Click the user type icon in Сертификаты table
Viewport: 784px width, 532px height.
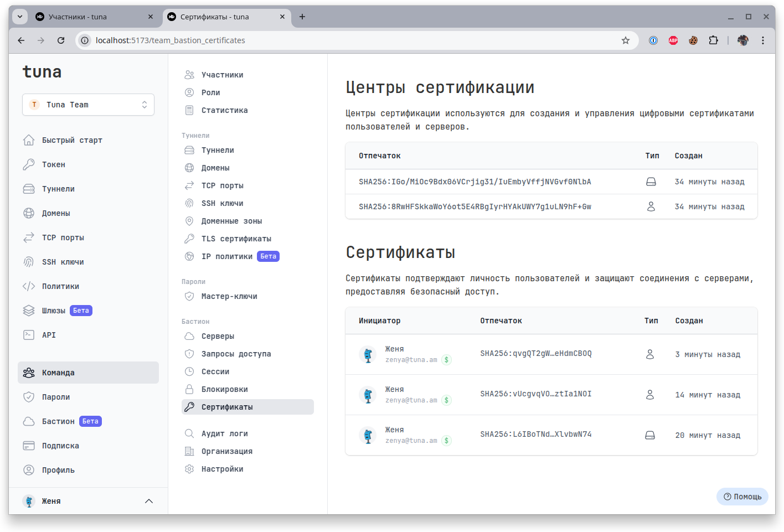click(651, 354)
